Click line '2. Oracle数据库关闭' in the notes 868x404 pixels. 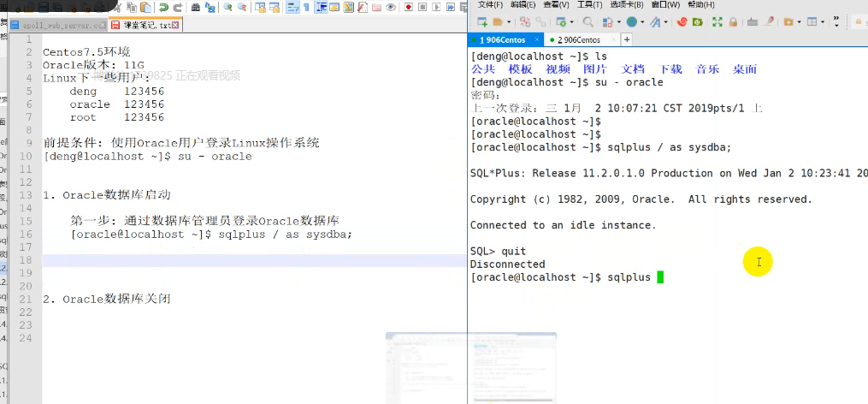[107, 300]
